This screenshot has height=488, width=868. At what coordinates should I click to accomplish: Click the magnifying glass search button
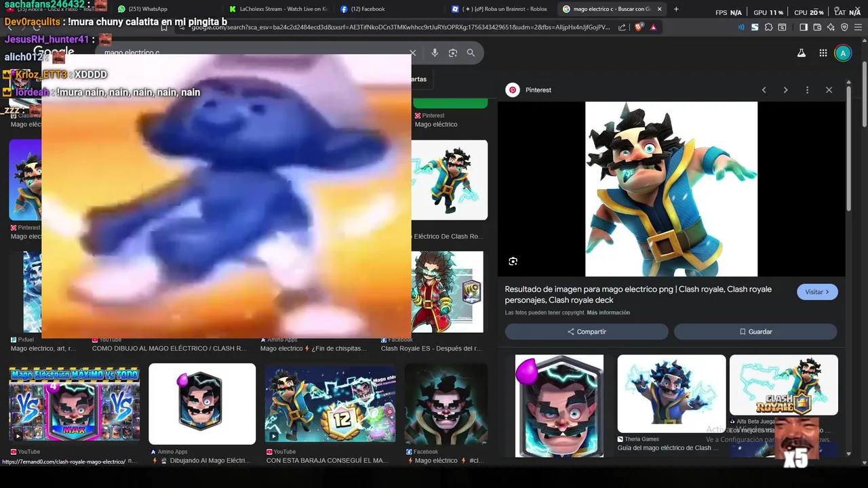(x=471, y=53)
